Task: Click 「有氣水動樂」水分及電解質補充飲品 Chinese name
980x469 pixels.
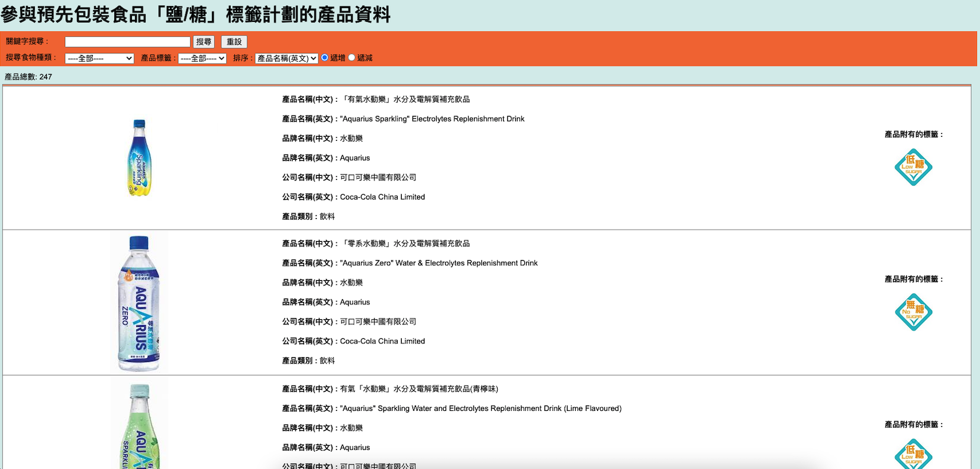Action: [405, 99]
